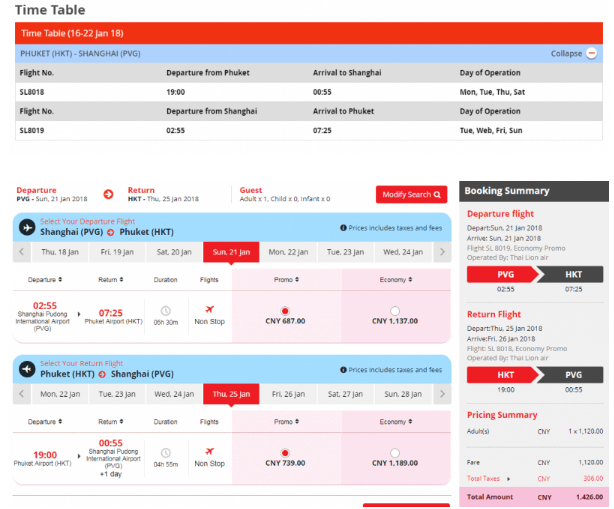This screenshot has width=614, height=509.
Task: Click the Non Stop plane icon for 19:00 flight
Action: pyautogui.click(x=209, y=451)
